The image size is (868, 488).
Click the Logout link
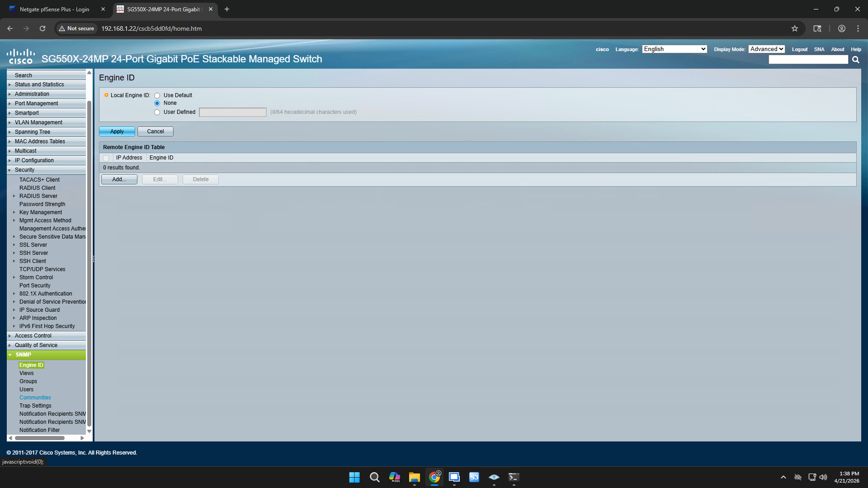coord(799,49)
